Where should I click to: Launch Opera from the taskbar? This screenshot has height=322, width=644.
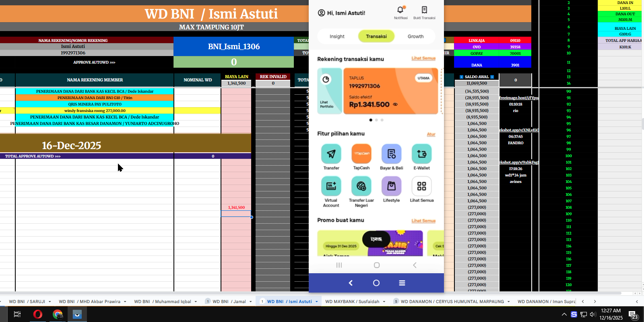(38, 314)
